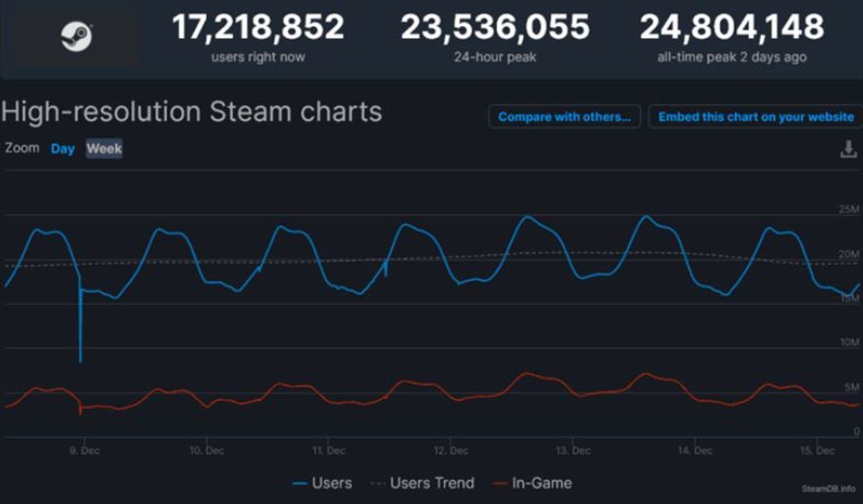
Task: Click the 25M y-axis label
Action: coord(850,209)
